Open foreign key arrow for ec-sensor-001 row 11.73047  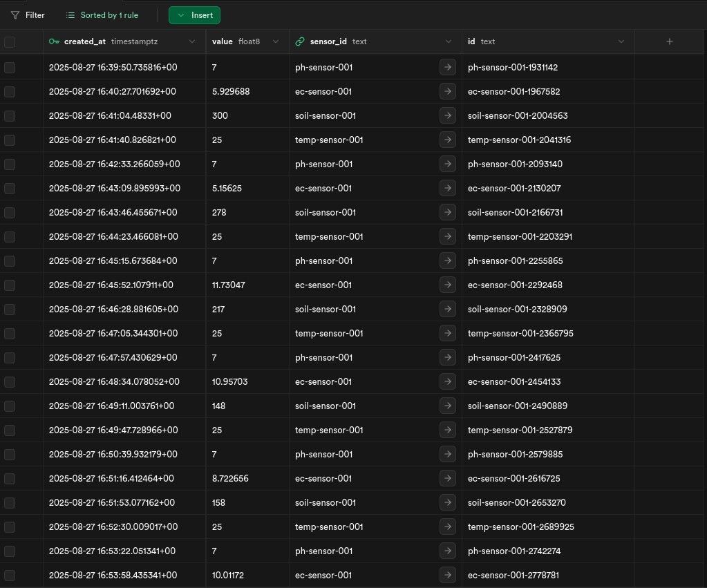click(447, 285)
